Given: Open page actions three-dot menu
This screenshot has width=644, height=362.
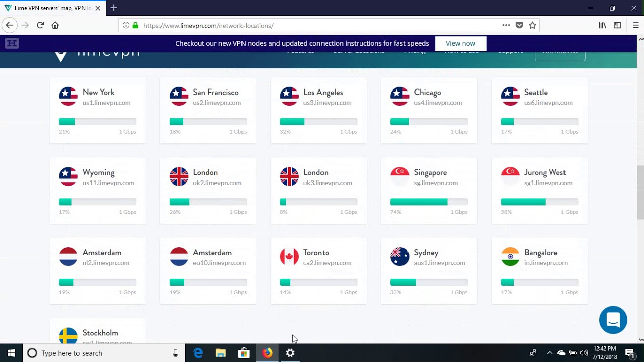Looking at the screenshot, I should (x=506, y=25).
